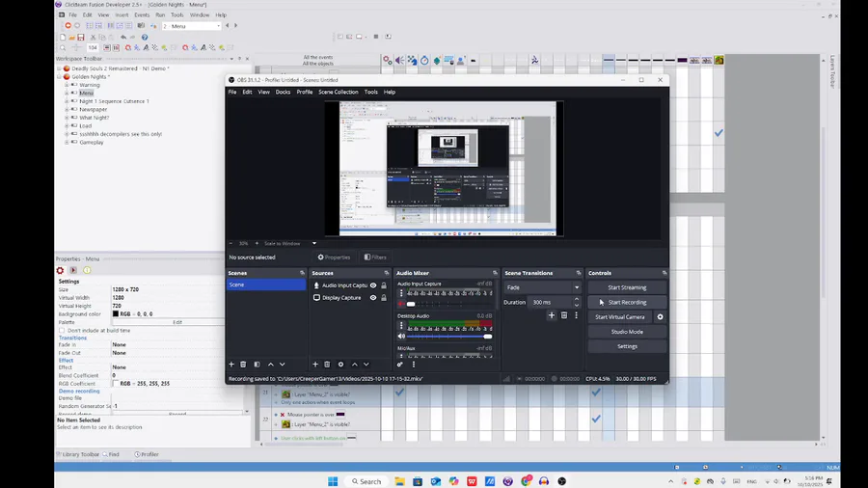Open OBS Scene Collection menu
The height and width of the screenshot is (488, 868).
(339, 92)
